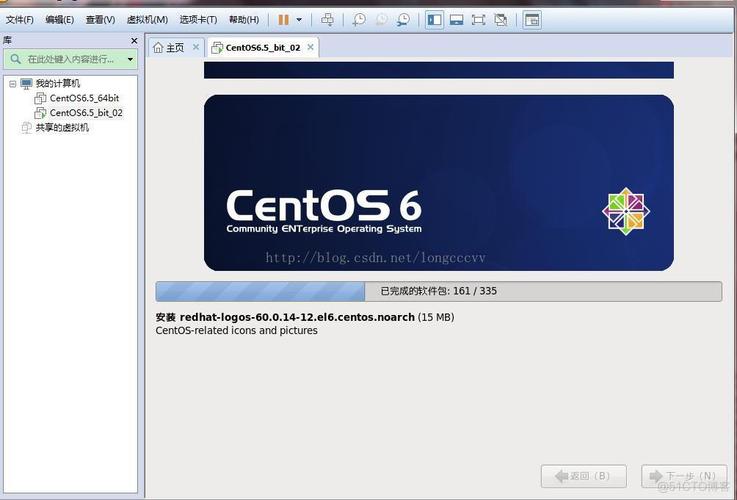Enter full screen mode icon
The height and width of the screenshot is (500, 737).
click(478, 20)
